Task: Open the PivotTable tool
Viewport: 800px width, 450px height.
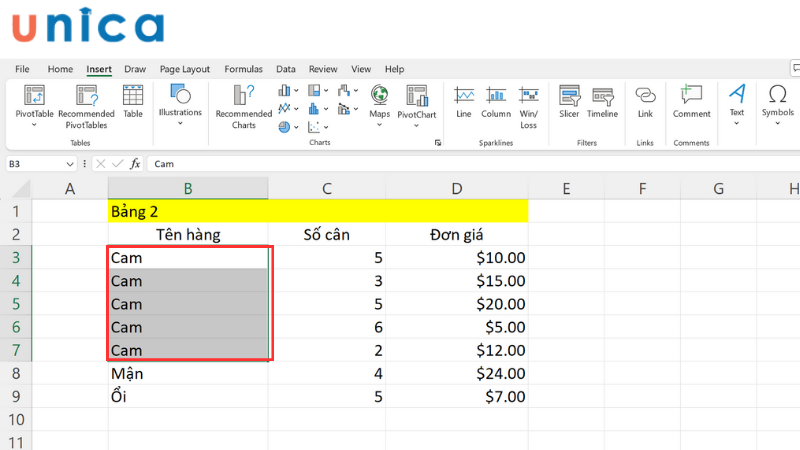Action: pyautogui.click(x=35, y=104)
